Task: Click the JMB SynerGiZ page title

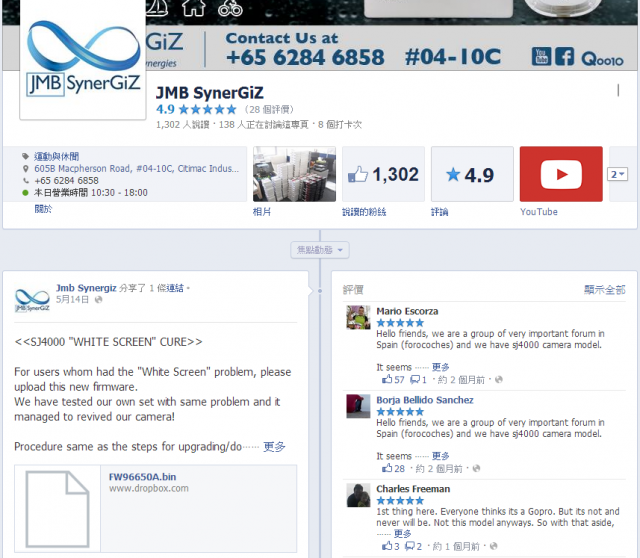Action: [x=209, y=93]
